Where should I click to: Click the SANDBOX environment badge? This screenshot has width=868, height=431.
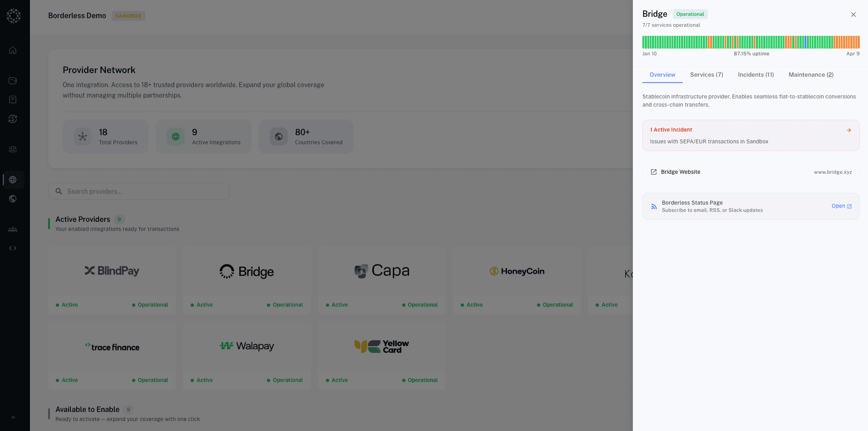point(128,16)
